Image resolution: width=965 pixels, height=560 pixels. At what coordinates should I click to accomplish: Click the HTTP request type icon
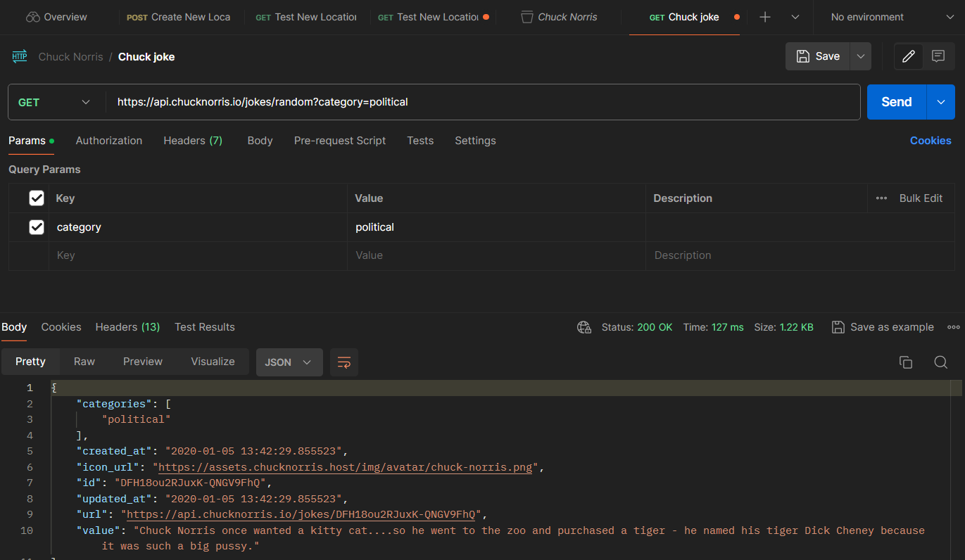(x=20, y=56)
